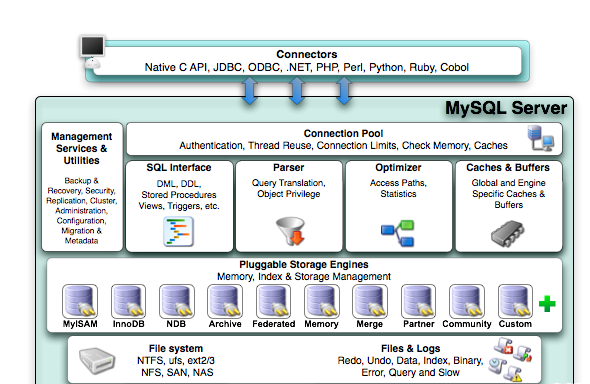This screenshot has width=590, height=384.
Task: Click the Access Paths, Statistics text
Action: click(x=398, y=188)
